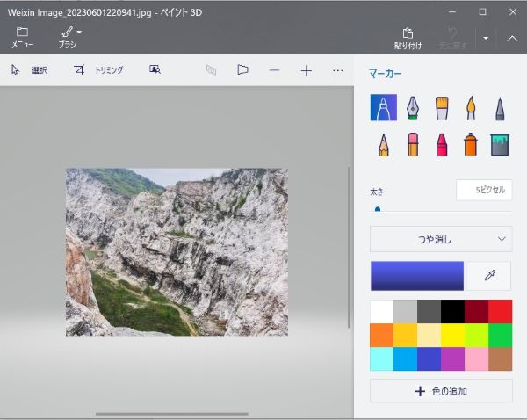Activate the Eraser tool
The height and width of the screenshot is (420, 527).
click(412, 144)
